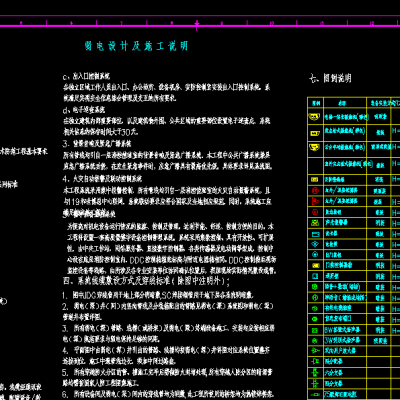The image size is (400, 400).
Task: Select the green amplifier triangle symbol (双向用户放大器)
Action: pos(315,351)
